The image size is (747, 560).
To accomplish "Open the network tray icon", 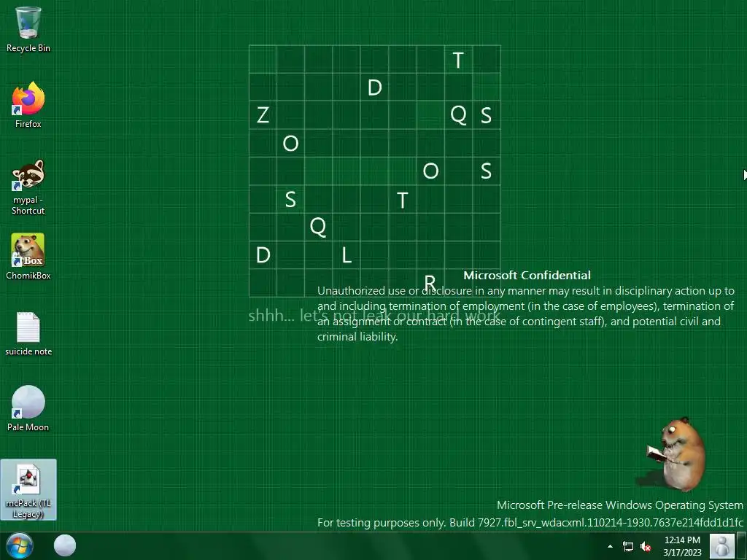I will pos(628,546).
